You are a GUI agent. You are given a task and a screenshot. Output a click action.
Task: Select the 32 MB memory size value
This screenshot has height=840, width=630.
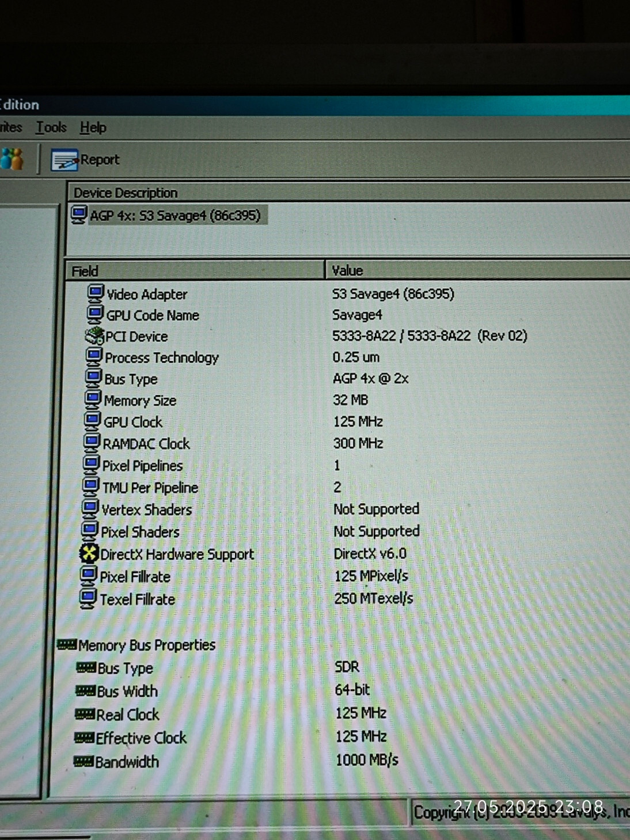[350, 400]
